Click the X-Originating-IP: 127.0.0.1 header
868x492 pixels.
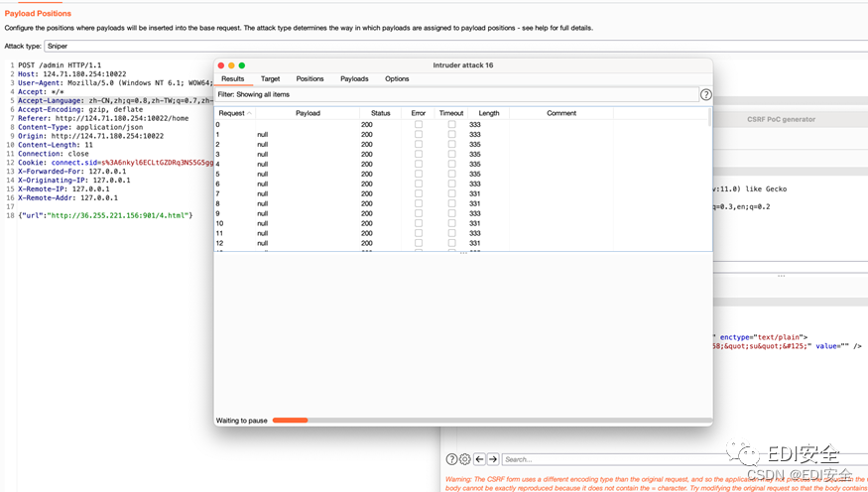point(74,181)
